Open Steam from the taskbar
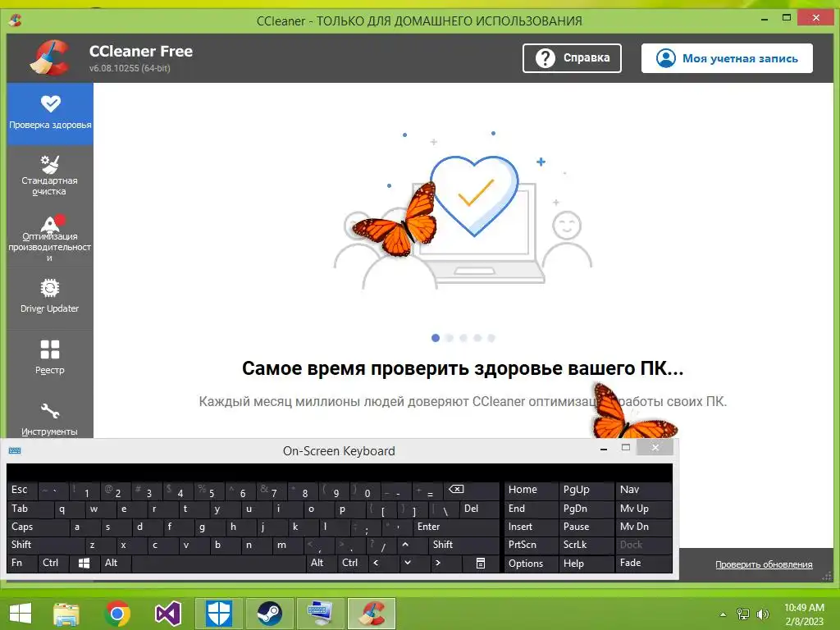Screen dimensions: 840x630 click(269, 614)
